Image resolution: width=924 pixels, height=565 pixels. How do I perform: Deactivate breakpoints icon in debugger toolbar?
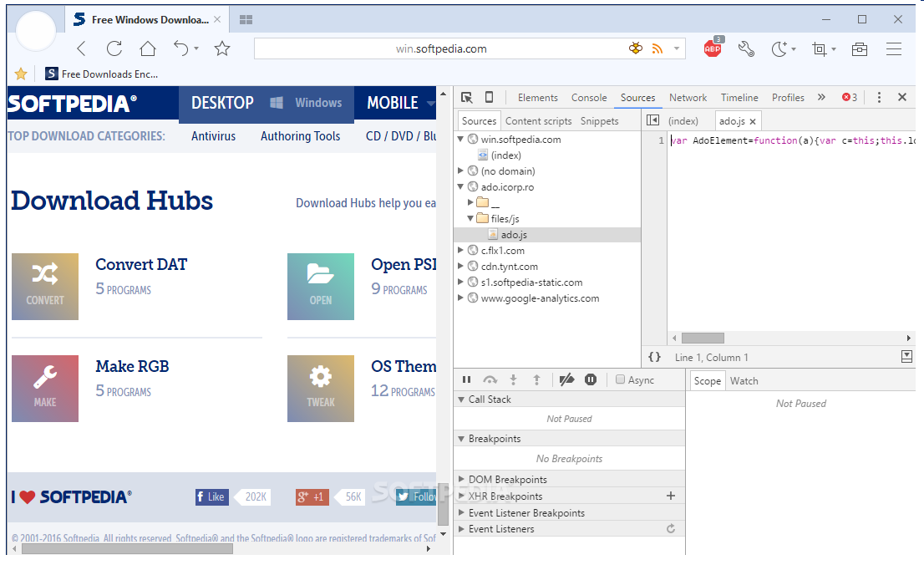[x=567, y=379]
